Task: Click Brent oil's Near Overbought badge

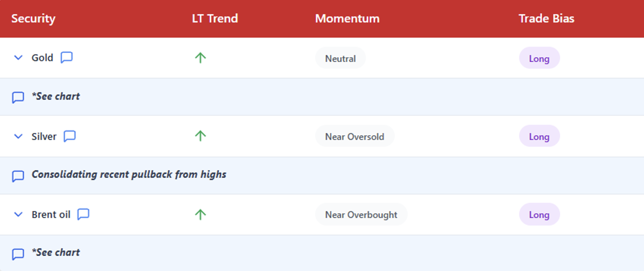Action: (361, 214)
